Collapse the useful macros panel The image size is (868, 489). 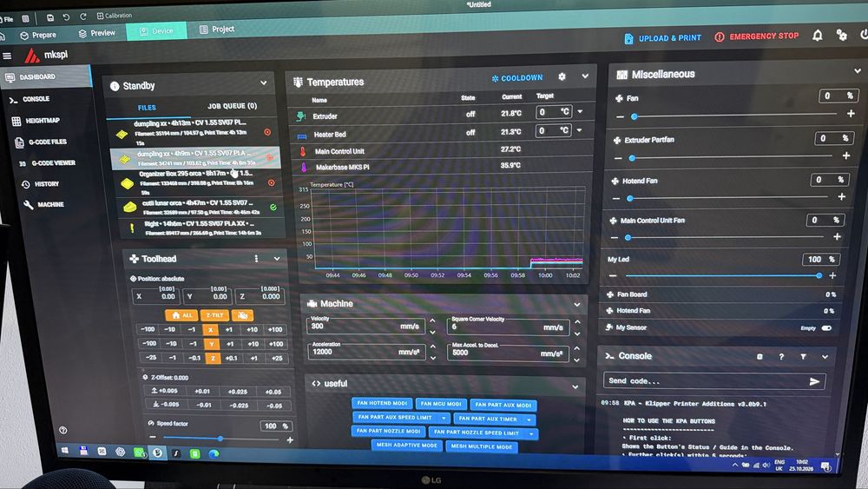pos(575,386)
